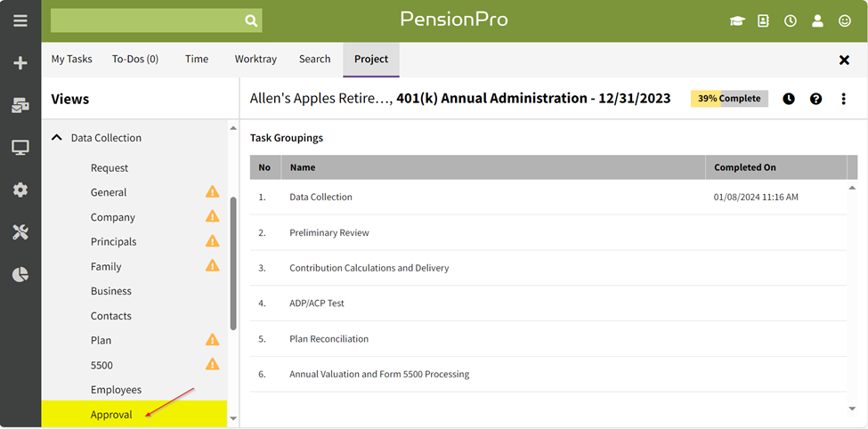
Task: Select the Project tab
Action: tap(371, 60)
